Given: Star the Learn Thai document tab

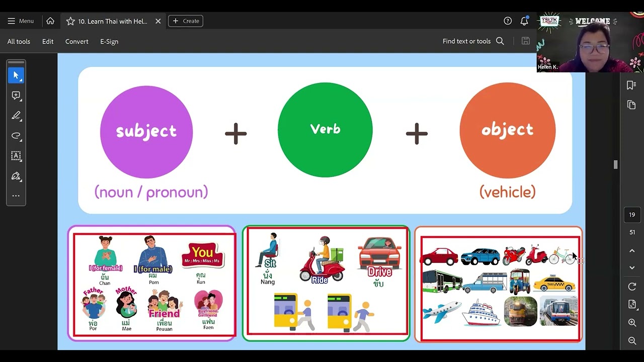Looking at the screenshot, I should [x=70, y=21].
